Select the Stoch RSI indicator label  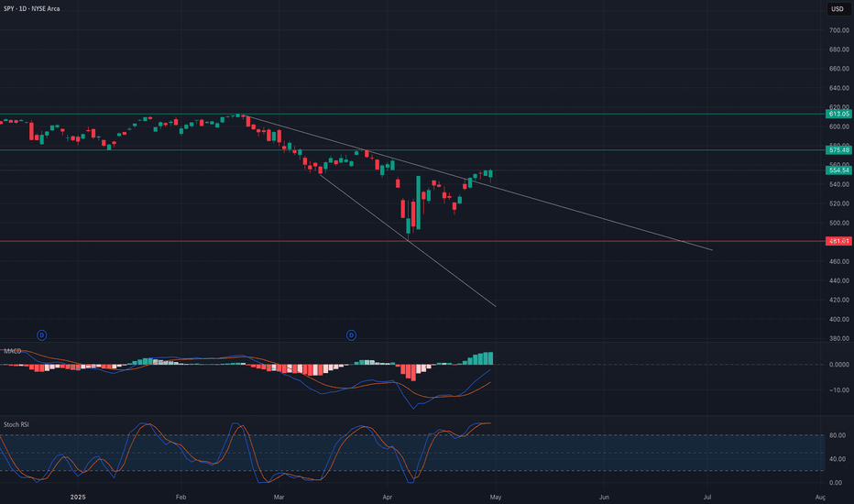pos(16,424)
